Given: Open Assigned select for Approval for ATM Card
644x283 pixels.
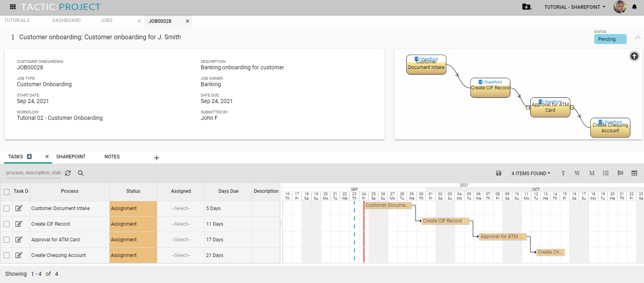Looking at the screenshot, I should coord(181,240).
